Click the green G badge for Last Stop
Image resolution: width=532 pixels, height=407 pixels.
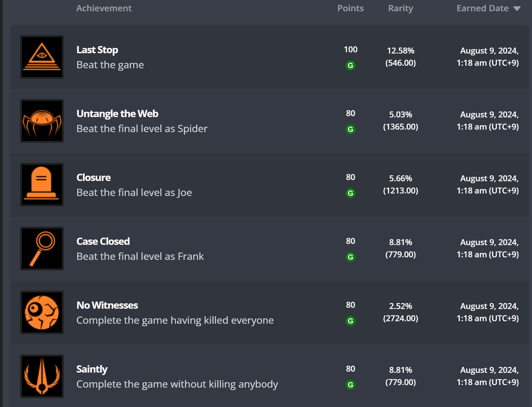[350, 65]
